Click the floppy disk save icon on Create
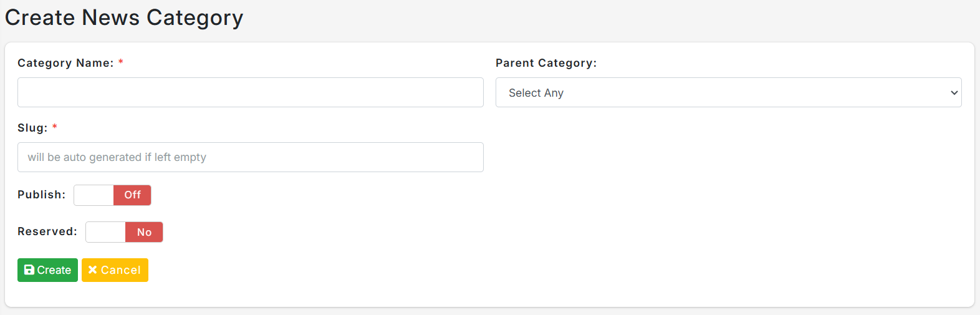Image resolution: width=980 pixels, height=315 pixels. [x=29, y=270]
